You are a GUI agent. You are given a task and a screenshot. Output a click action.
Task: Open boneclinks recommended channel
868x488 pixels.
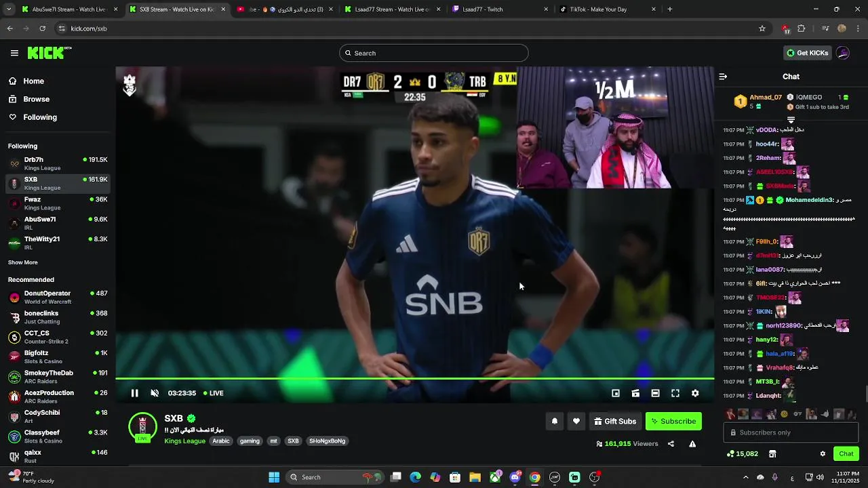(x=58, y=317)
